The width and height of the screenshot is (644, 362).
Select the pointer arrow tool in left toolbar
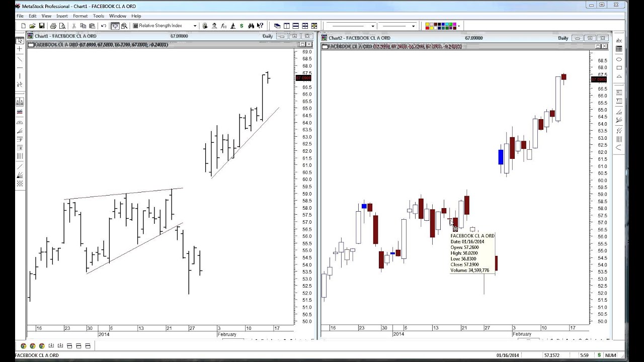pyautogui.click(x=20, y=41)
